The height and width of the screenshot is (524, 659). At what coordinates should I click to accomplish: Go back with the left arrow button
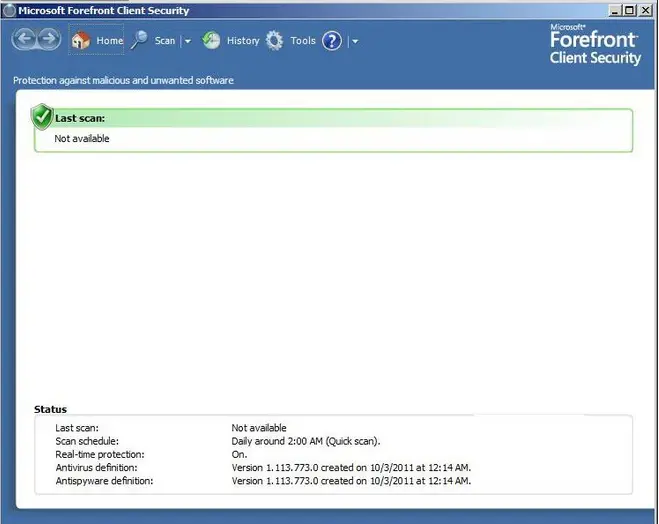click(x=24, y=39)
